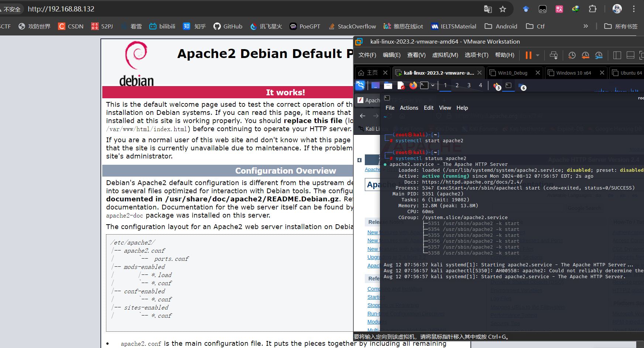Click the take snapshot icon in VMware toolbar
Screen dimensions: 644x348
pos(572,55)
